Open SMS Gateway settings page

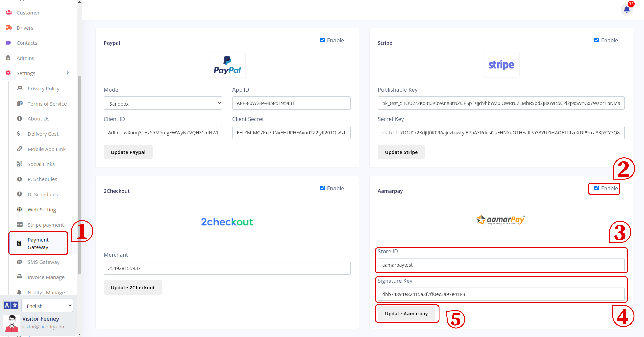tap(43, 262)
